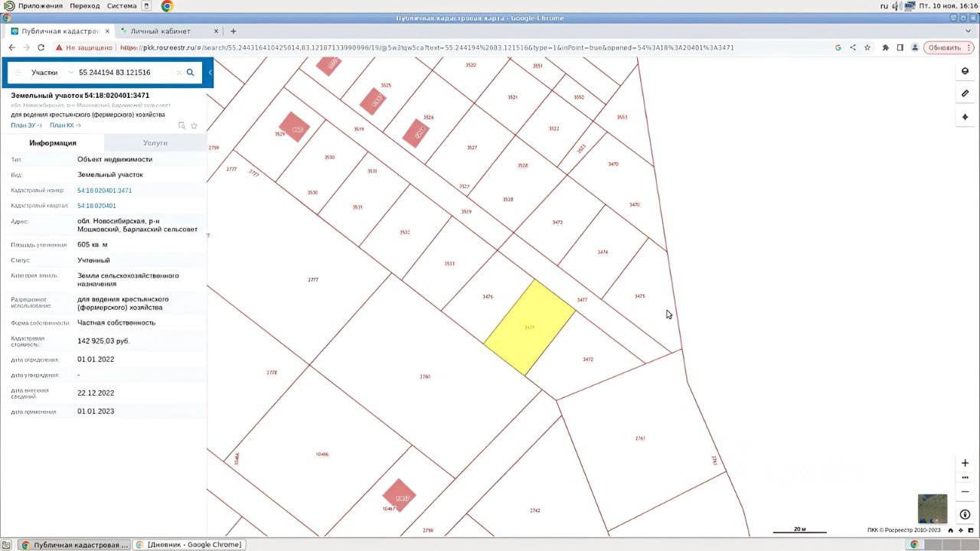Image resolution: width=980 pixels, height=551 pixels.
Task: Open the 'План КК' link
Action: (65, 126)
